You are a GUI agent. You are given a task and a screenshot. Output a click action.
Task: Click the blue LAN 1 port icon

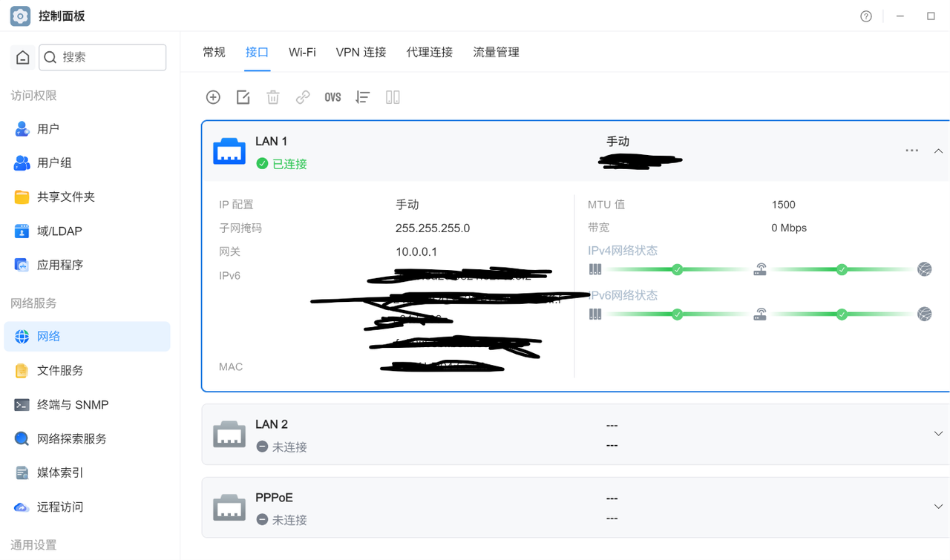click(229, 151)
